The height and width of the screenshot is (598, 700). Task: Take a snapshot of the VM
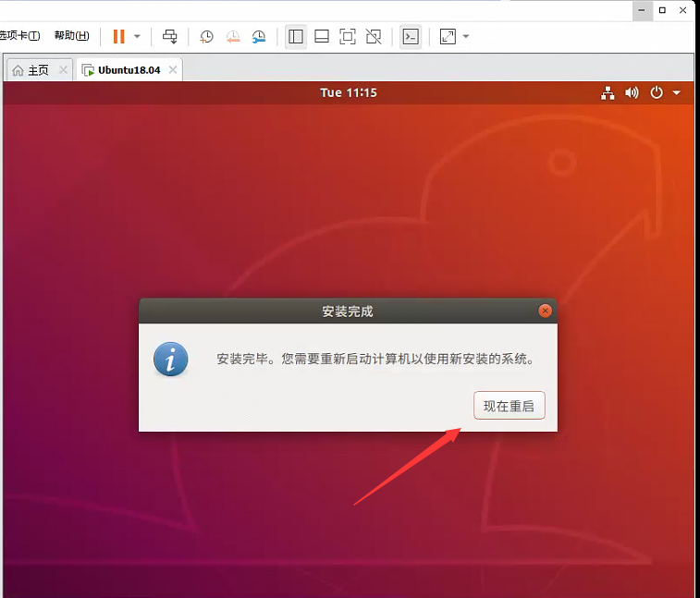tap(206, 37)
